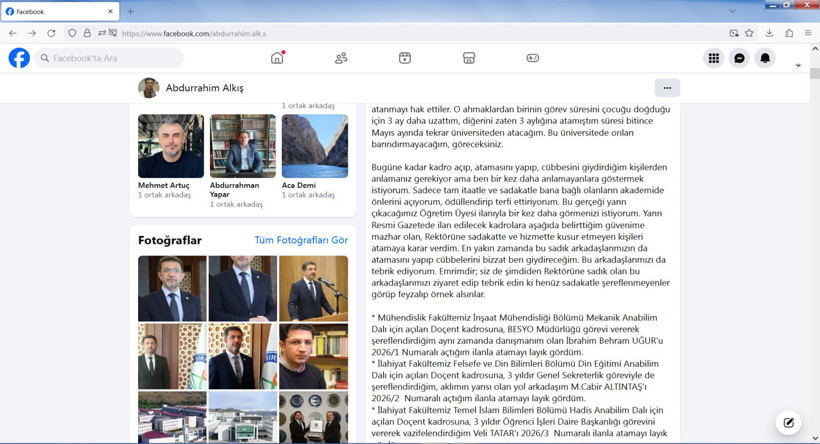Open the Friends icon in top navigation

point(341,58)
